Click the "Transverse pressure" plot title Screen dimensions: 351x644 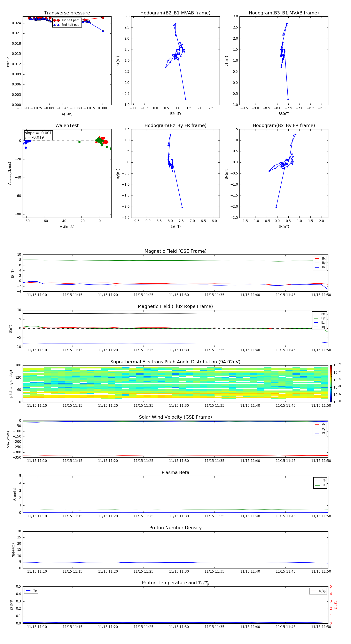(x=67, y=13)
